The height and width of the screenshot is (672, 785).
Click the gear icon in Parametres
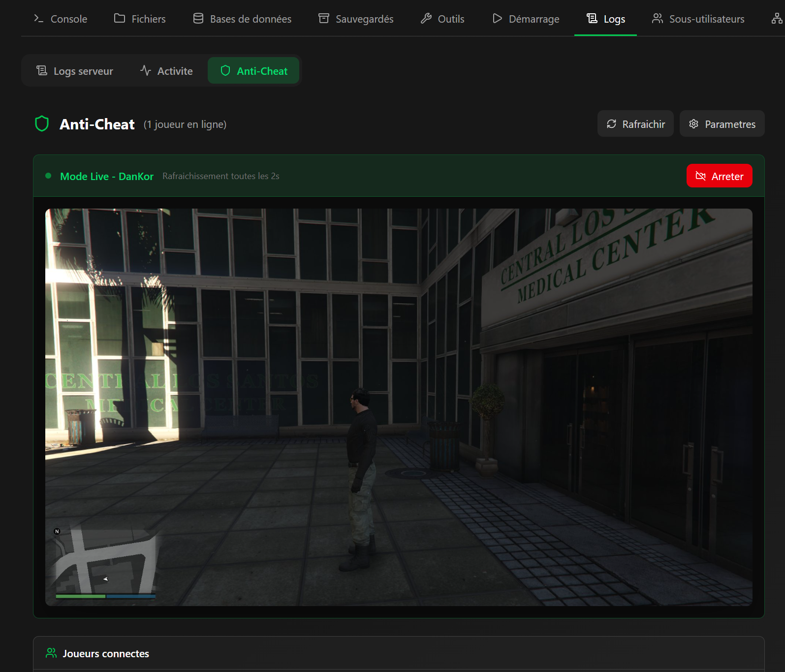pos(693,124)
